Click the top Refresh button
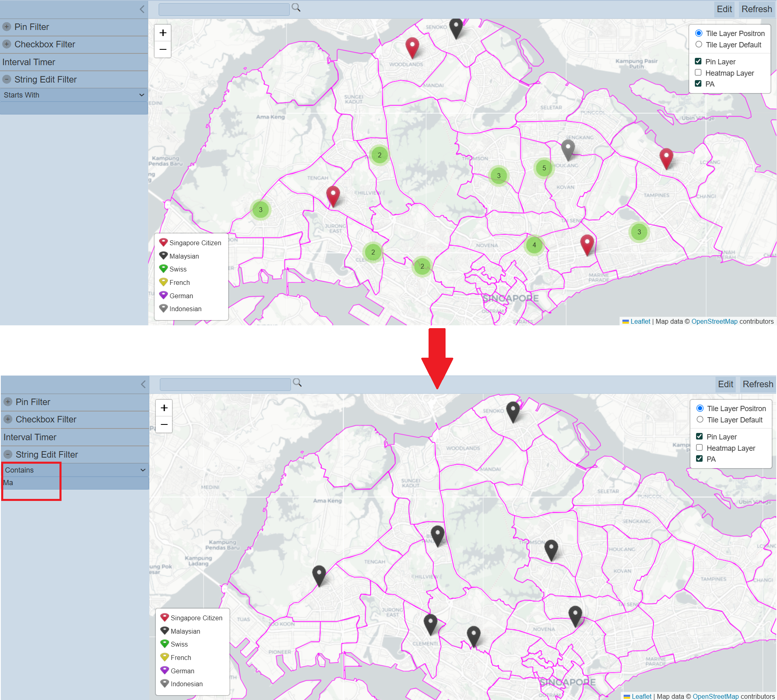The image size is (777, 700). click(x=756, y=9)
